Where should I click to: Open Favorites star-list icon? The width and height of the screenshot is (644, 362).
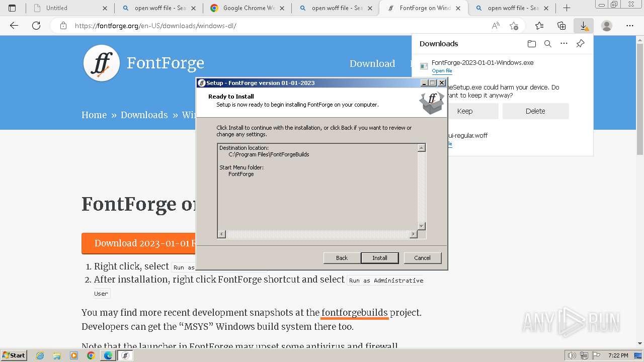[539, 26]
